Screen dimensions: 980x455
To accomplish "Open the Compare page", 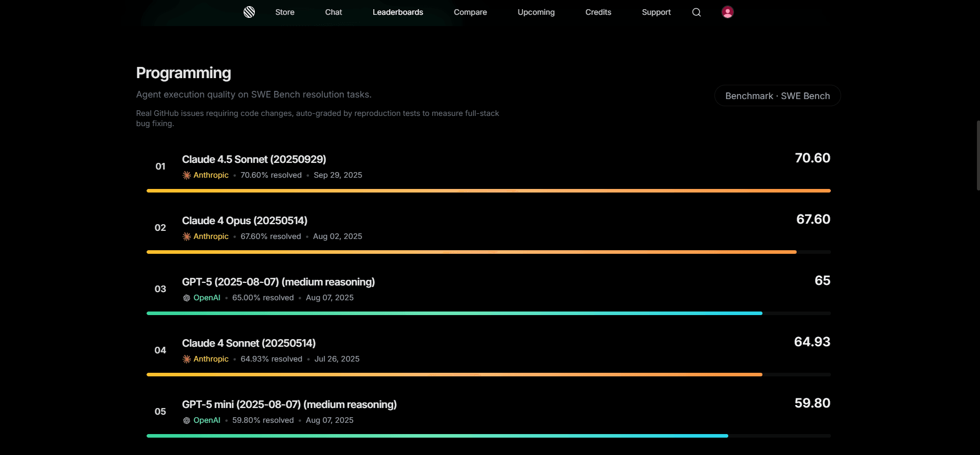I will point(470,12).
